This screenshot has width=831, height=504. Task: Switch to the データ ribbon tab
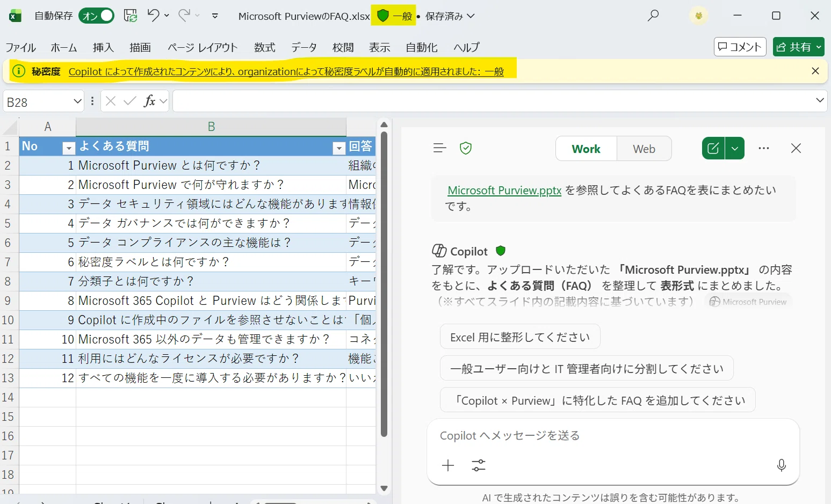304,47
